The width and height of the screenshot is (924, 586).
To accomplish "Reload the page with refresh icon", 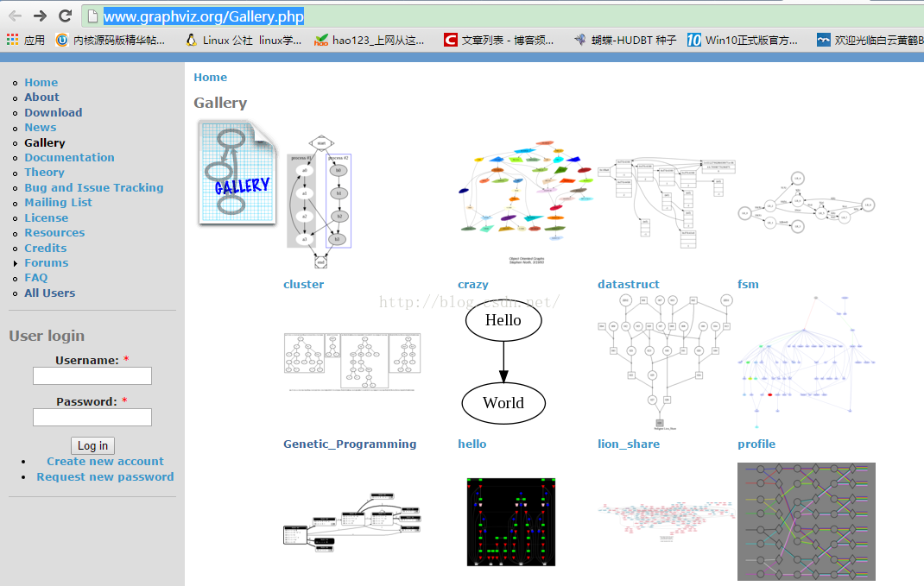I will coord(66,16).
